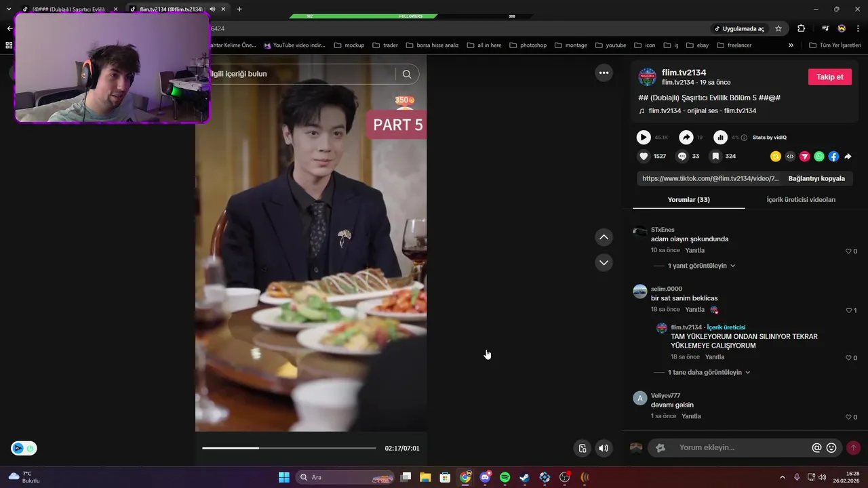Screen dimensions: 868x488
Task: Open the embed code icon
Action: (x=790, y=157)
